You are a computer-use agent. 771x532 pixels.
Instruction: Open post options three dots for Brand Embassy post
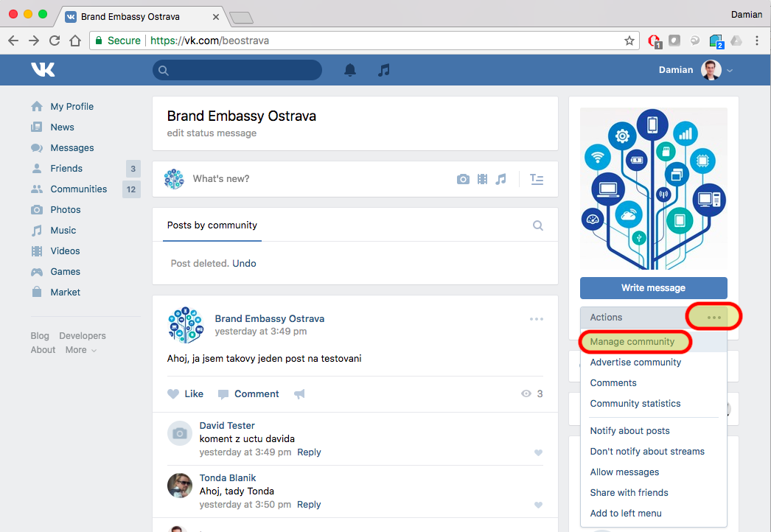point(537,319)
